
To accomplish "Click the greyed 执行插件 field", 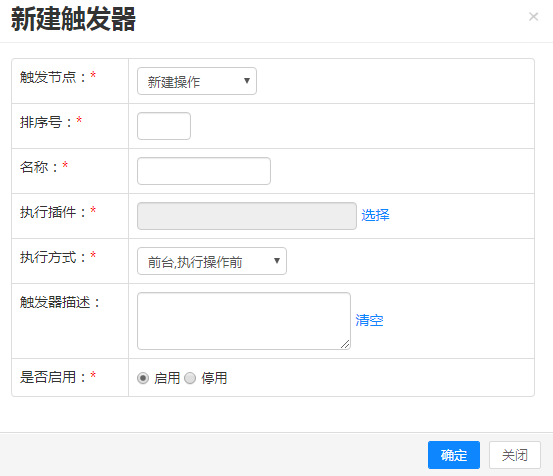I will point(247,216).
